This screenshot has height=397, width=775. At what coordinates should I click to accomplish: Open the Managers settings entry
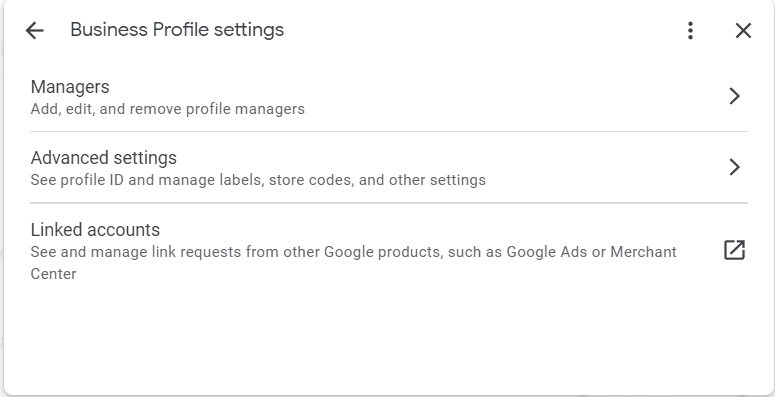(389, 97)
